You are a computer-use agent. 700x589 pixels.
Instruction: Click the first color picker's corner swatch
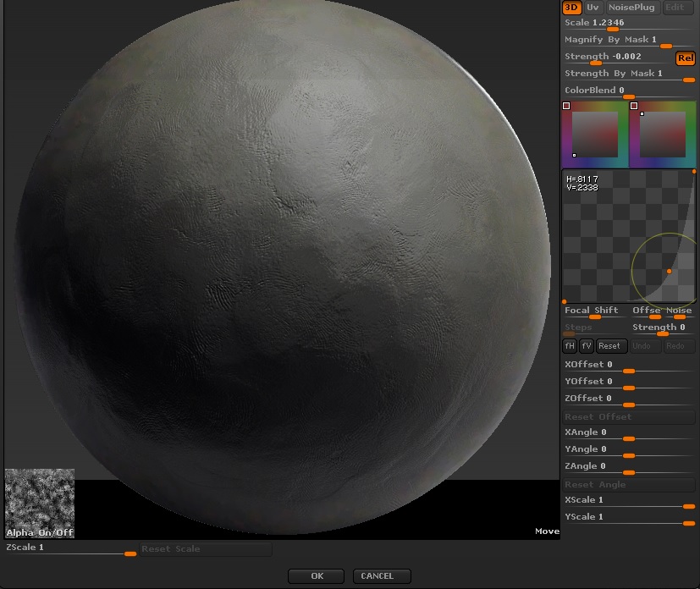(566, 106)
